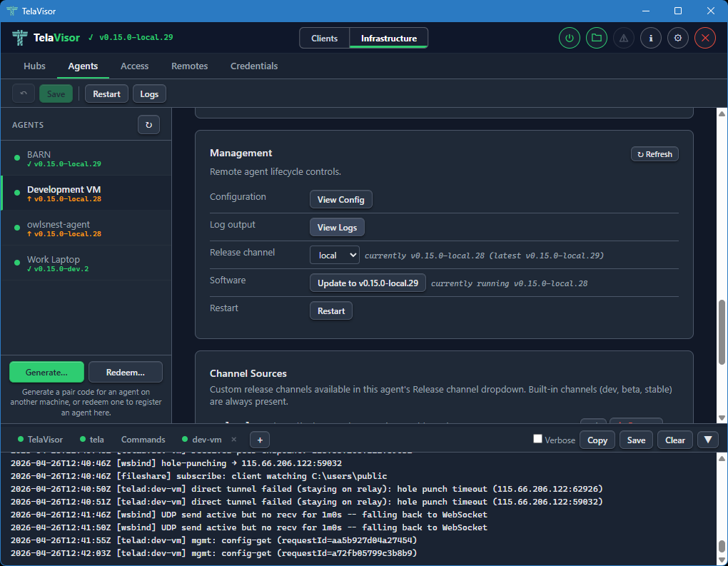Click the fileshare subscribe log line

tap(198, 476)
